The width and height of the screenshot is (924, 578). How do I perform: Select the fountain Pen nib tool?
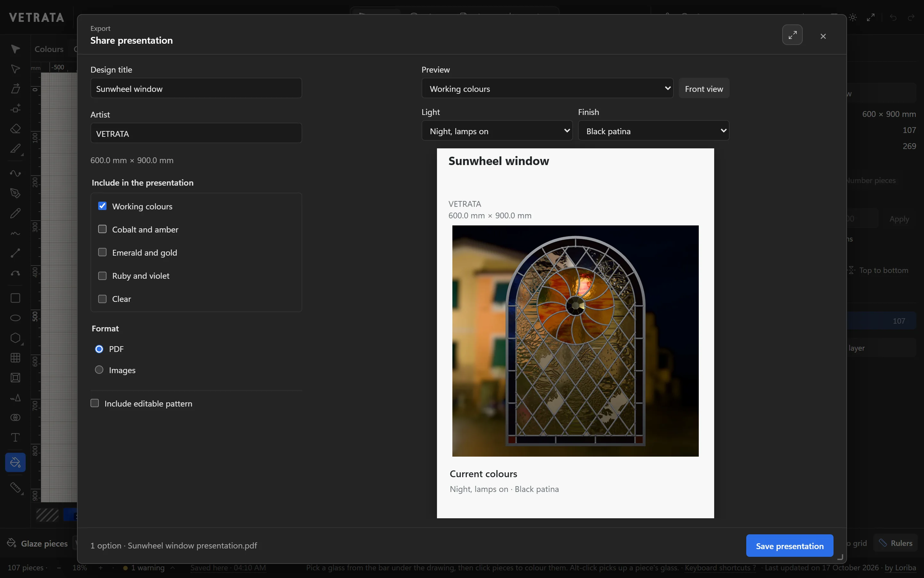coord(15,193)
